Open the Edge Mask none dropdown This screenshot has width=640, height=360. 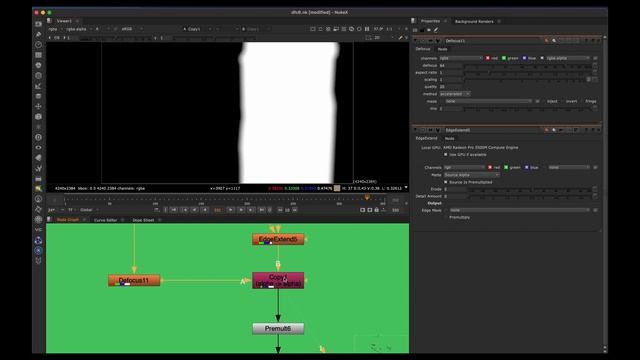click(x=520, y=210)
